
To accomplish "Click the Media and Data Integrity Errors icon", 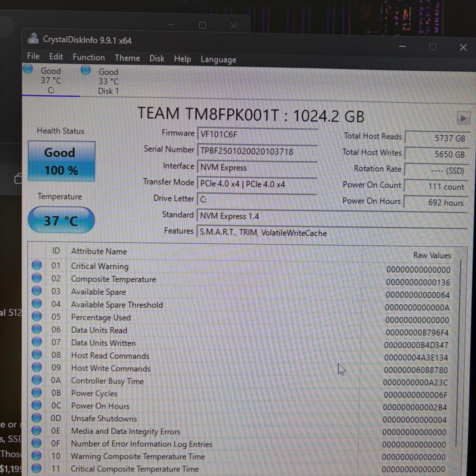I will click(37, 430).
